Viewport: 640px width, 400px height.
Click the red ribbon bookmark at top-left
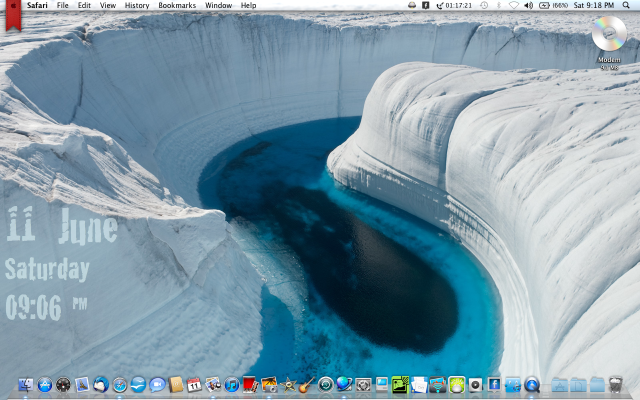coord(12,16)
